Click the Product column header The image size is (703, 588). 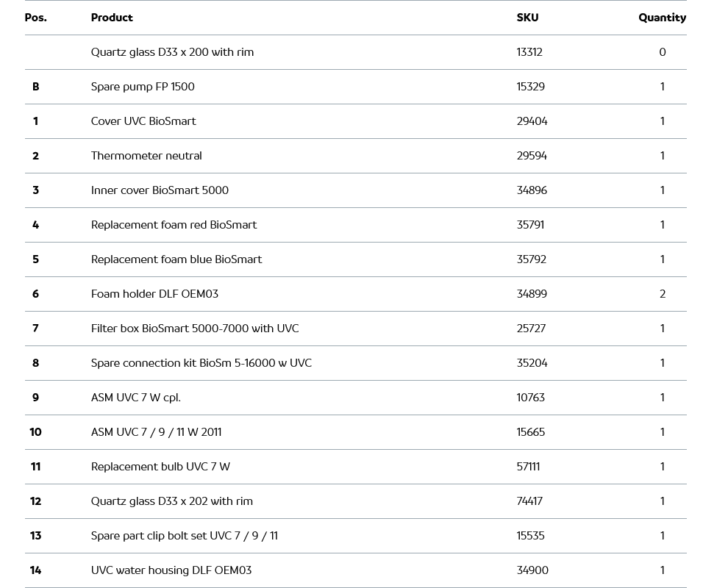pyautogui.click(x=112, y=18)
